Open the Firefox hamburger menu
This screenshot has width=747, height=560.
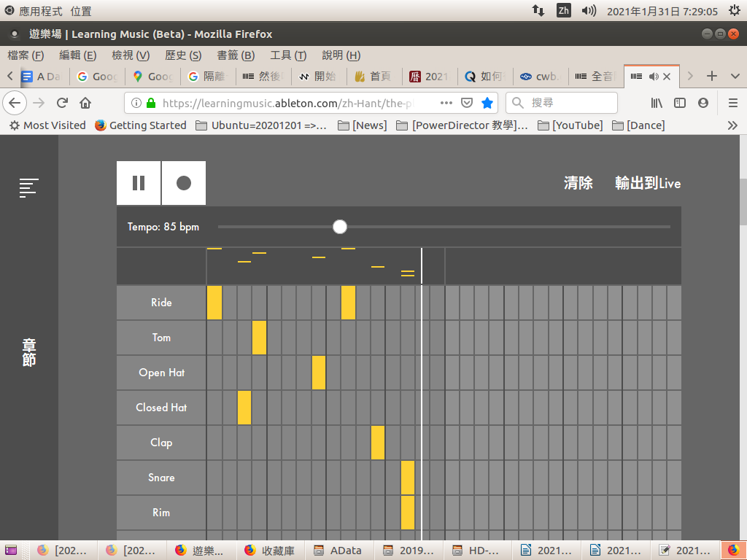[732, 103]
